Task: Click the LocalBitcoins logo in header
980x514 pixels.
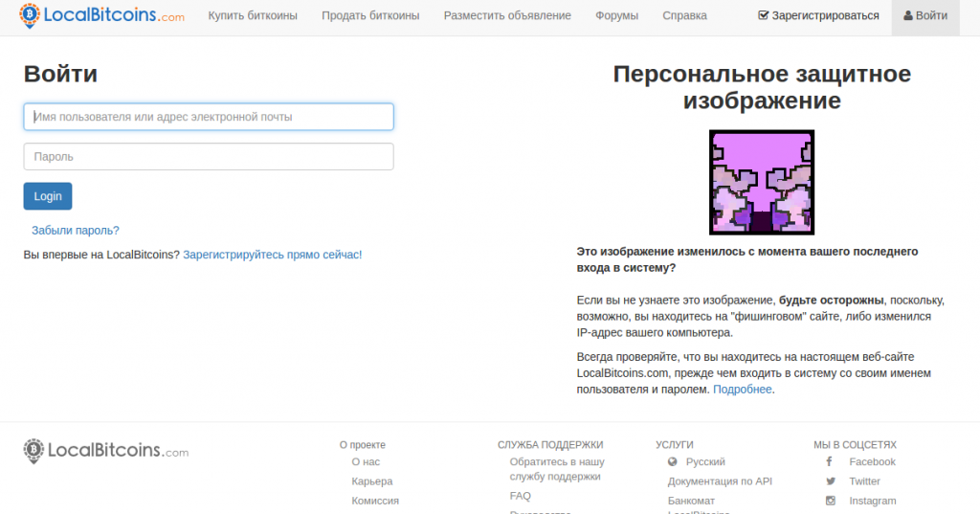Action: coord(101,15)
